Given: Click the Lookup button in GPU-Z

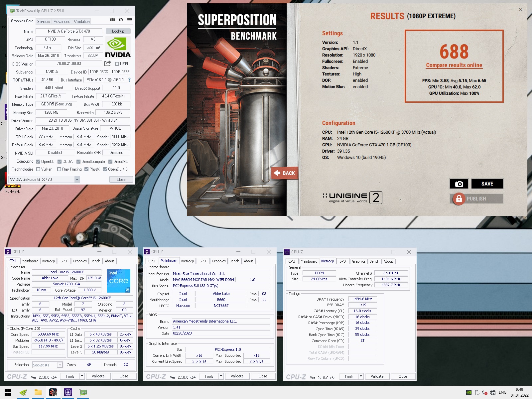Looking at the screenshot, I should click(118, 31).
